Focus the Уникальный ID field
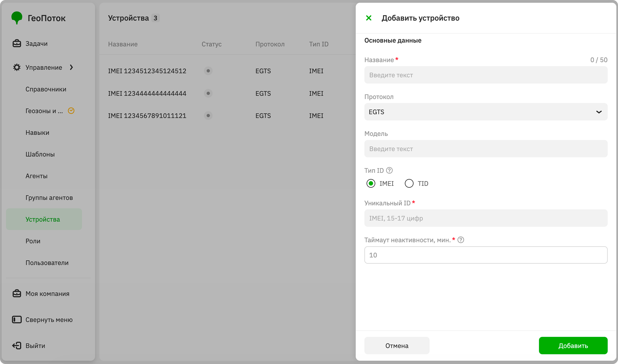618x364 pixels. pos(486,218)
